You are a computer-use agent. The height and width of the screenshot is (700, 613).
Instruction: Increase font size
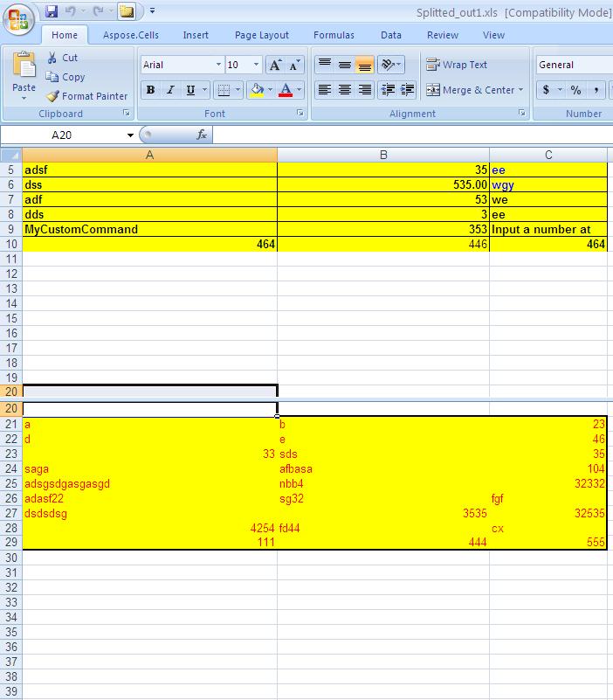(x=275, y=65)
